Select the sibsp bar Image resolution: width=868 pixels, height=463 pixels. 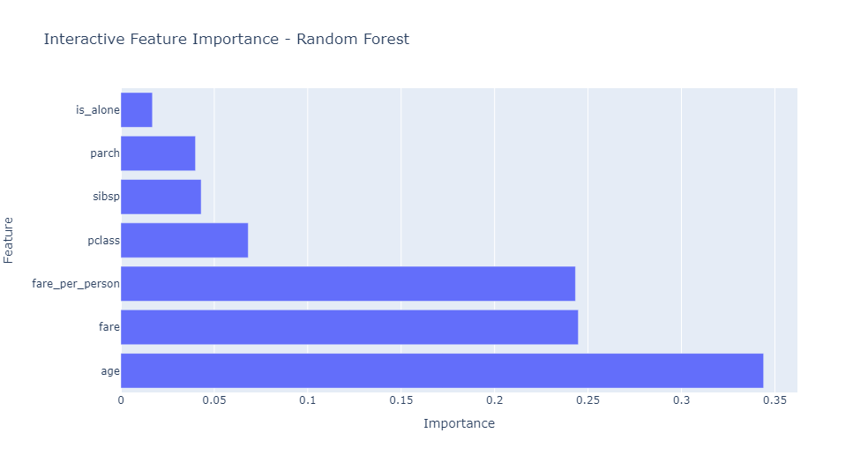(x=161, y=197)
